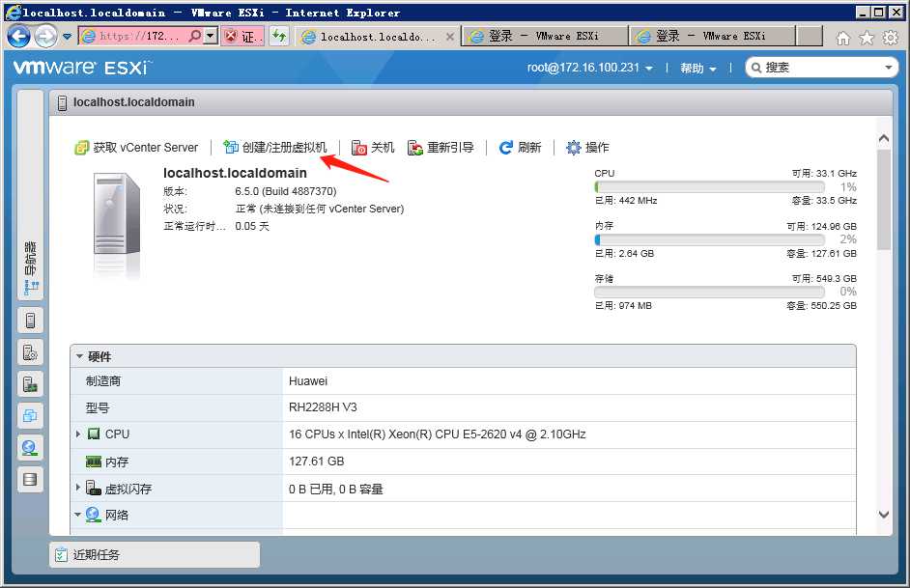Click the vmware ESXi logo
The image size is (910, 588).
[82, 68]
